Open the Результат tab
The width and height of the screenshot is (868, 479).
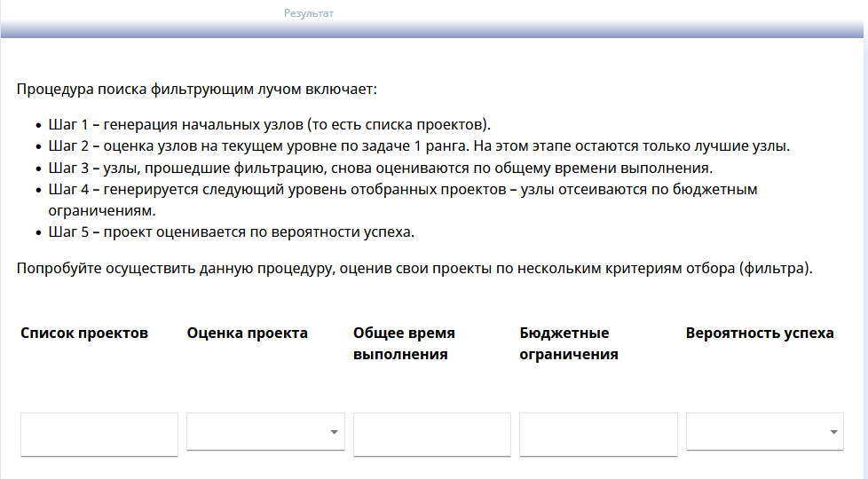309,13
